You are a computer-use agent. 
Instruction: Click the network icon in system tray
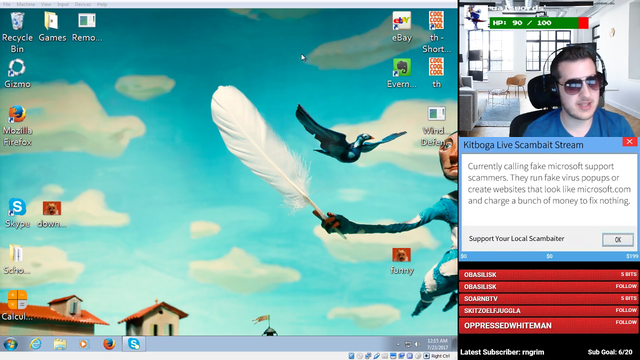click(407, 344)
